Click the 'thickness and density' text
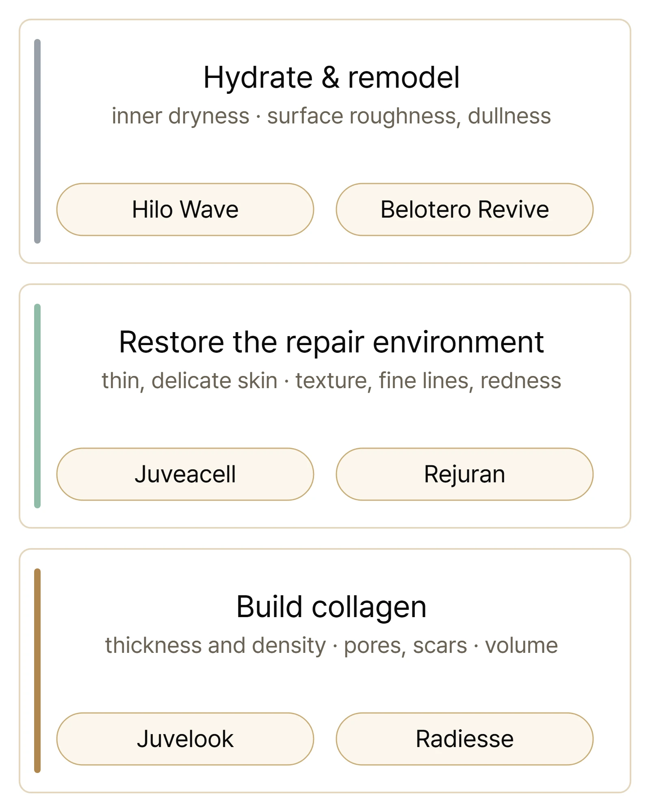The width and height of the screenshot is (650, 812). [x=215, y=646]
